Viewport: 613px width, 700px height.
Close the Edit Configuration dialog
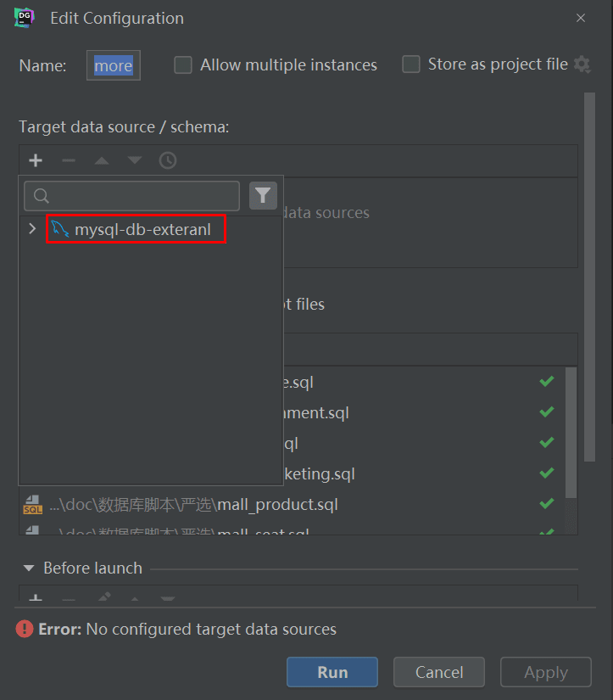pyautogui.click(x=581, y=18)
